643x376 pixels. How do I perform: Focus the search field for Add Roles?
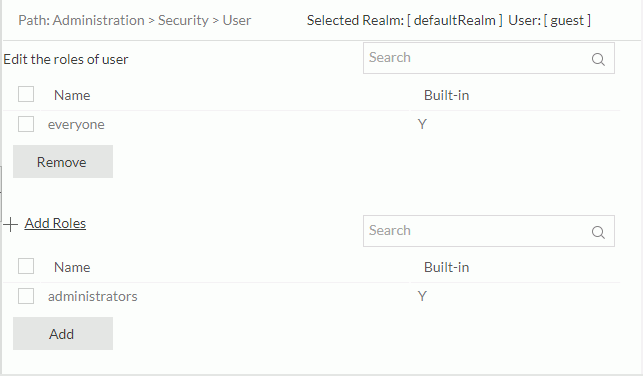point(489,231)
